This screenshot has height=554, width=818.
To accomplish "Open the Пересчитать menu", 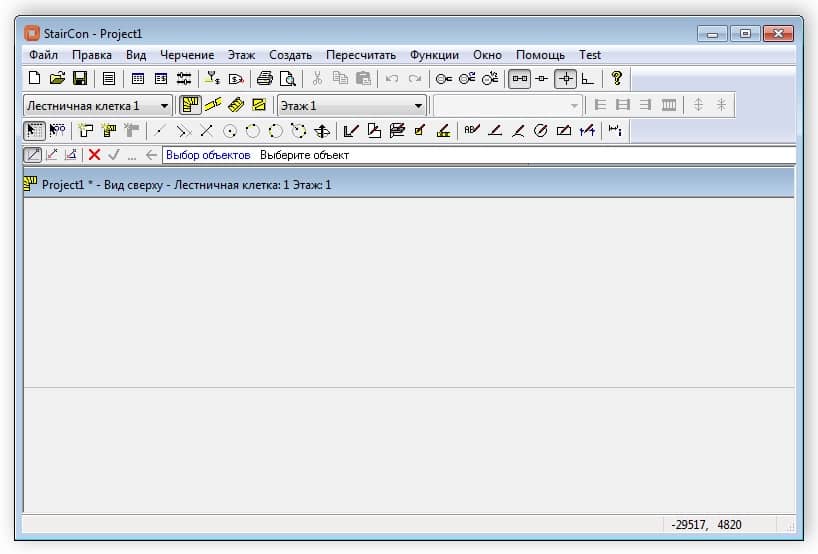I will (x=360, y=55).
